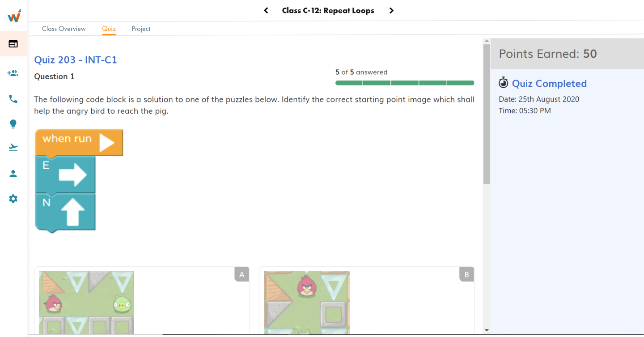This screenshot has width=644, height=337.
Task: Click the stopwatch icon beside Quiz Completed
Action: click(x=504, y=83)
